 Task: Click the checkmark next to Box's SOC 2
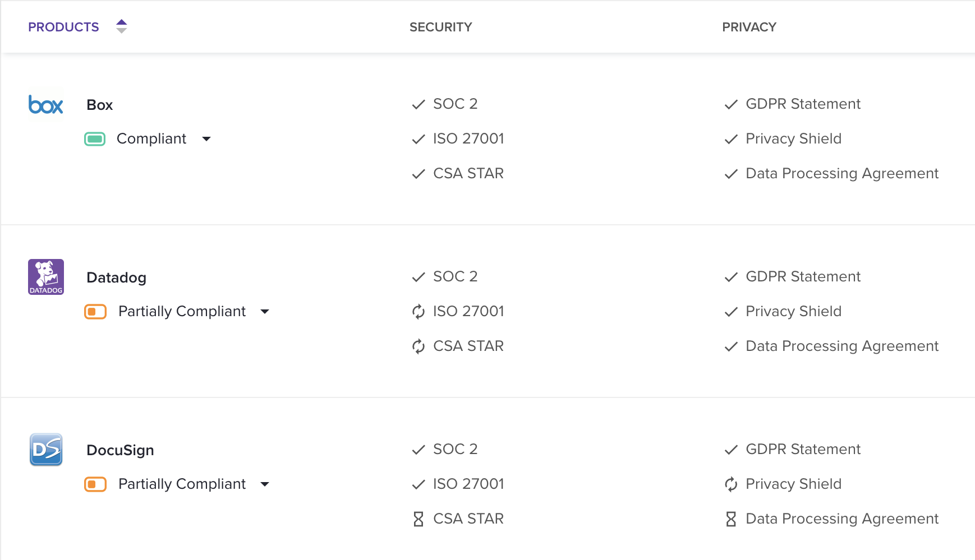pos(418,104)
